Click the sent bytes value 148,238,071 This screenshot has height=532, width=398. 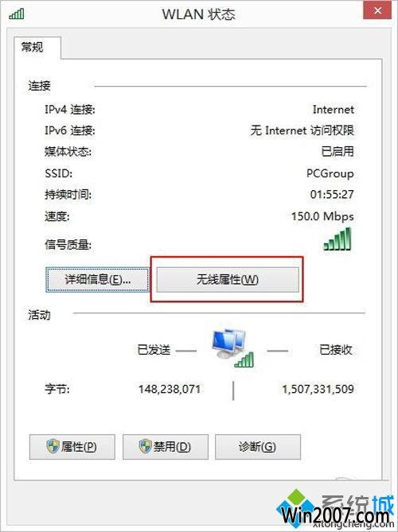pos(170,389)
